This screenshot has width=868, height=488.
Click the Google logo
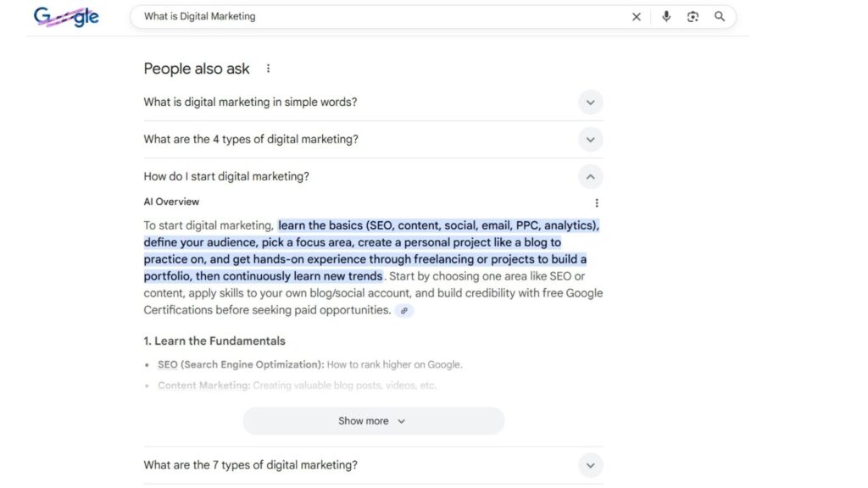(65, 16)
